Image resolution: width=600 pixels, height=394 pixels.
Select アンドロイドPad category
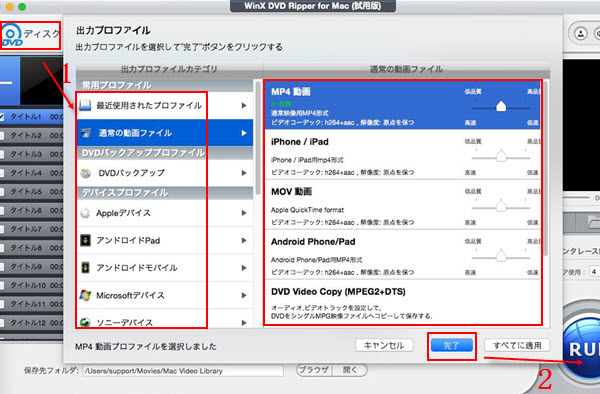click(165, 240)
